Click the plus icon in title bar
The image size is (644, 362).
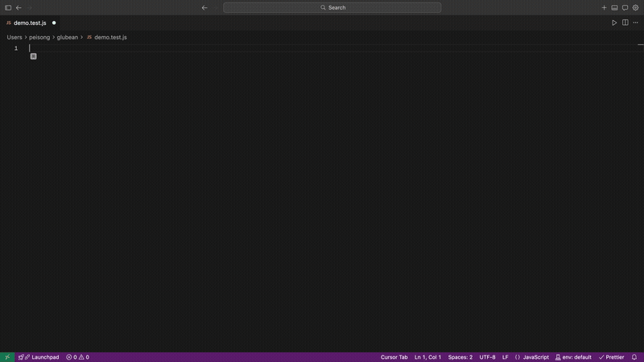click(x=604, y=7)
